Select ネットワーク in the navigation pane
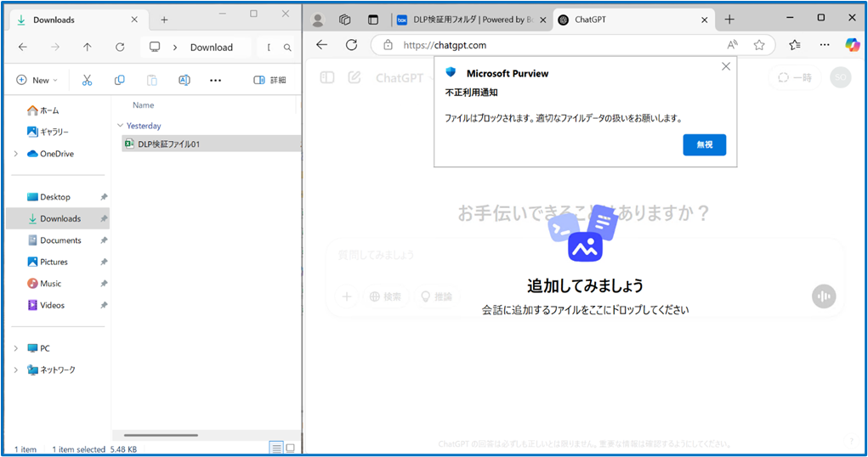 [x=51, y=370]
